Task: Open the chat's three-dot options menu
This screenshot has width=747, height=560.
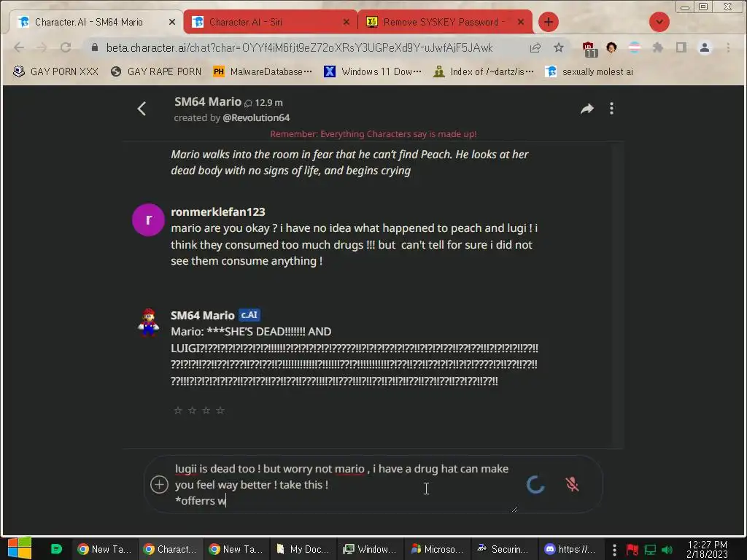Action: pyautogui.click(x=612, y=109)
